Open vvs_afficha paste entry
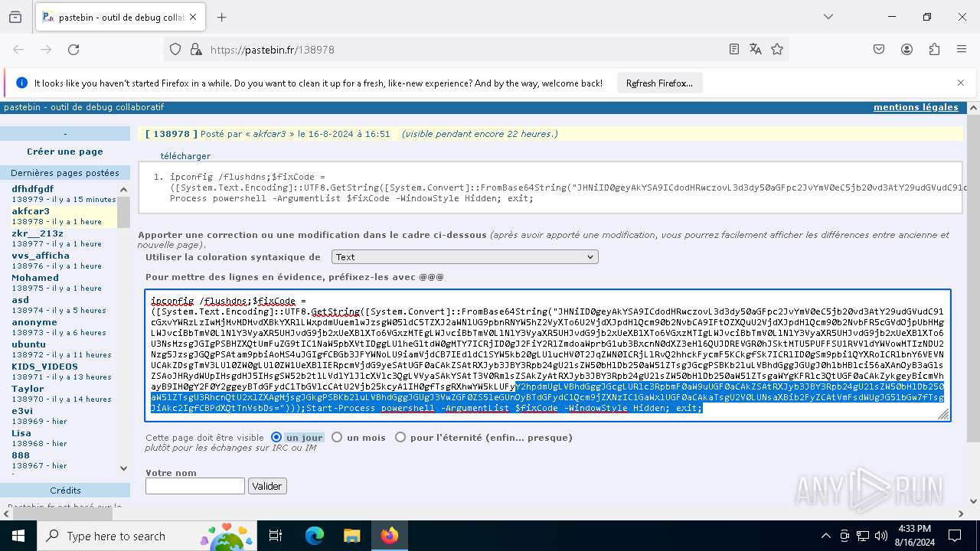 pyautogui.click(x=41, y=256)
